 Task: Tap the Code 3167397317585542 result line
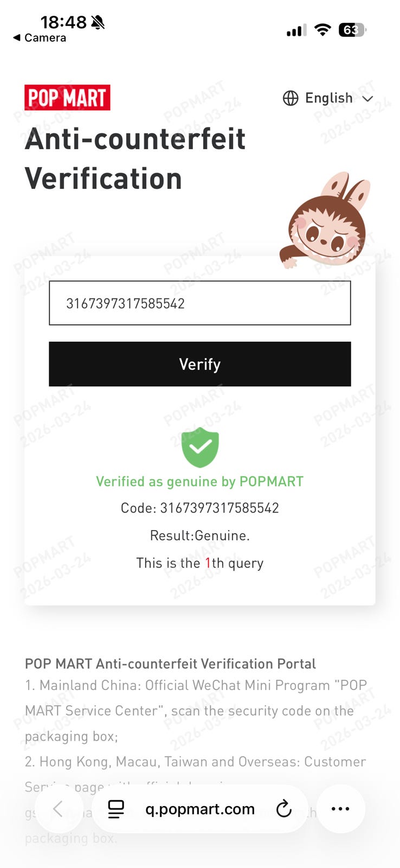(200, 508)
